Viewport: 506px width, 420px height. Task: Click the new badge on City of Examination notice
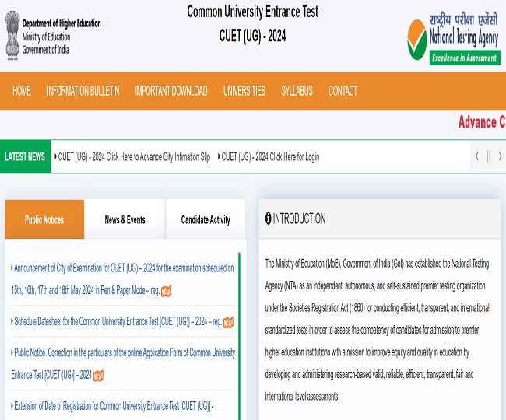[x=166, y=291]
